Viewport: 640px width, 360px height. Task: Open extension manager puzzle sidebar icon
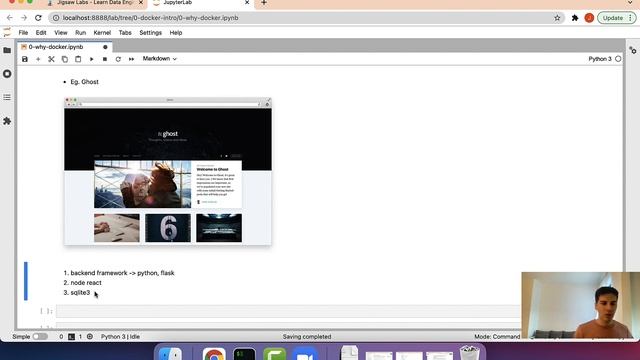coord(7,121)
